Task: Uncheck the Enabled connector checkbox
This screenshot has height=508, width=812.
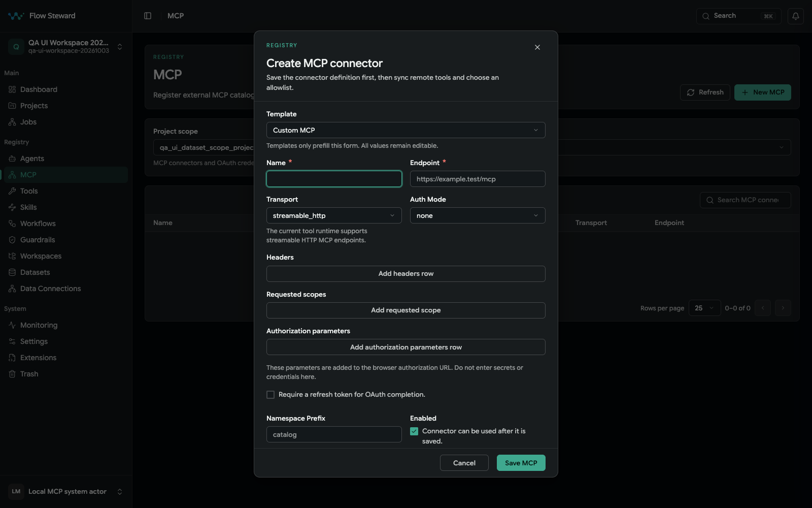Action: [x=414, y=431]
